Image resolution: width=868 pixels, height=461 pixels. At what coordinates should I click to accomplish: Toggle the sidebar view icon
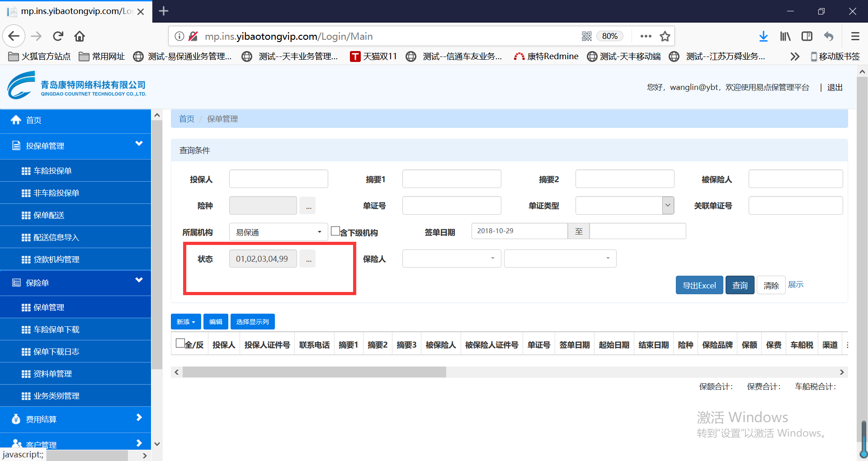807,36
